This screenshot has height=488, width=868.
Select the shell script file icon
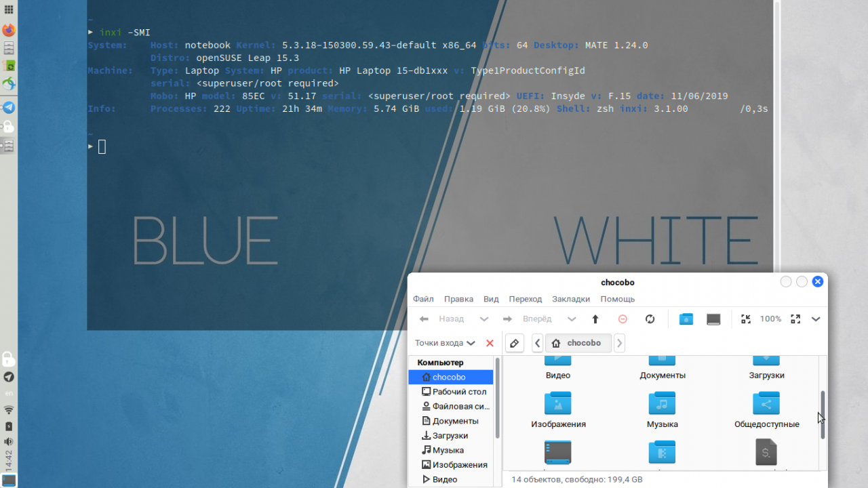tap(766, 452)
